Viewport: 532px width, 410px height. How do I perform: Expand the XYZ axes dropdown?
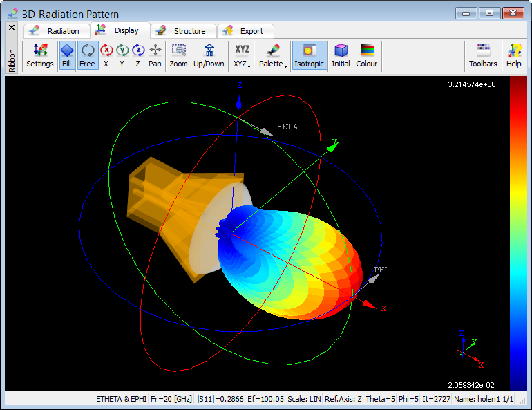[x=242, y=55]
